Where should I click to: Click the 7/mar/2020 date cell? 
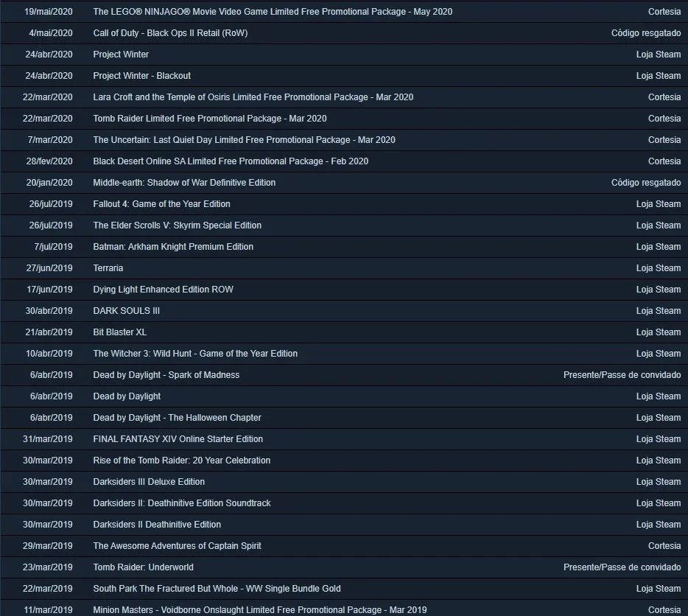(x=50, y=140)
